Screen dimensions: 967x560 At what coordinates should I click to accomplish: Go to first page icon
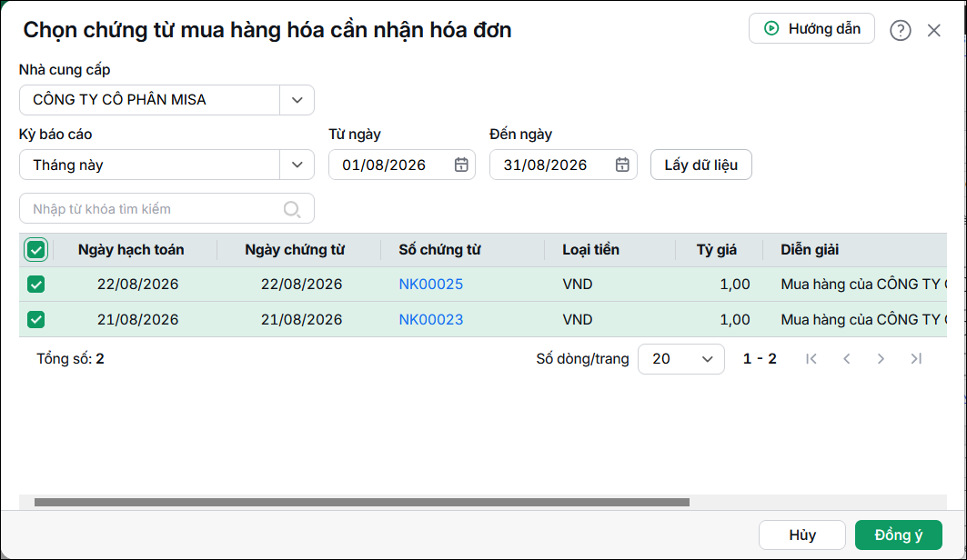pos(811,358)
